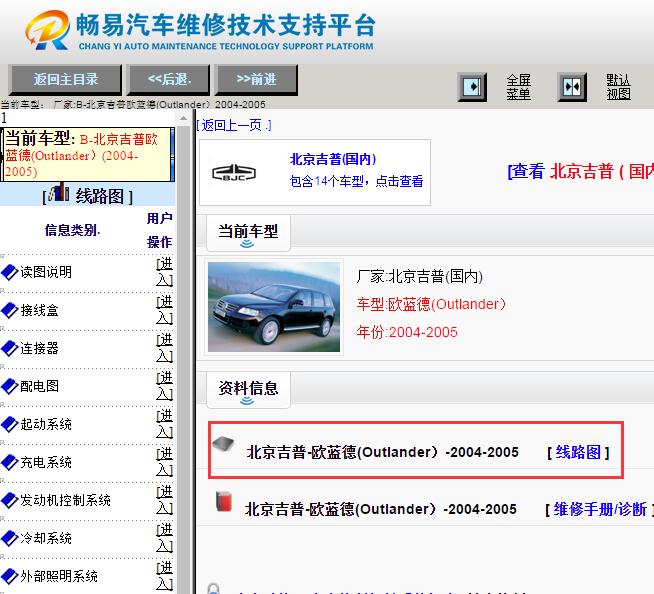Select the 连接器 text row
The height and width of the screenshot is (594, 654).
point(40,348)
